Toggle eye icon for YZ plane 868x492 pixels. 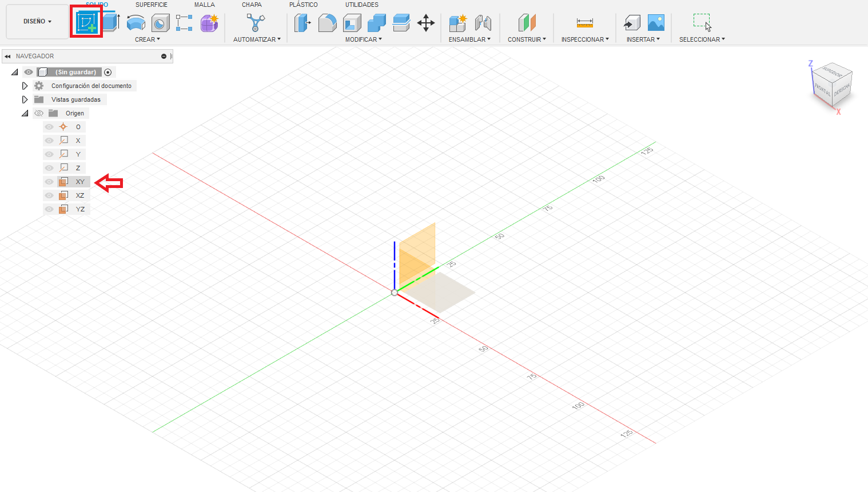49,209
